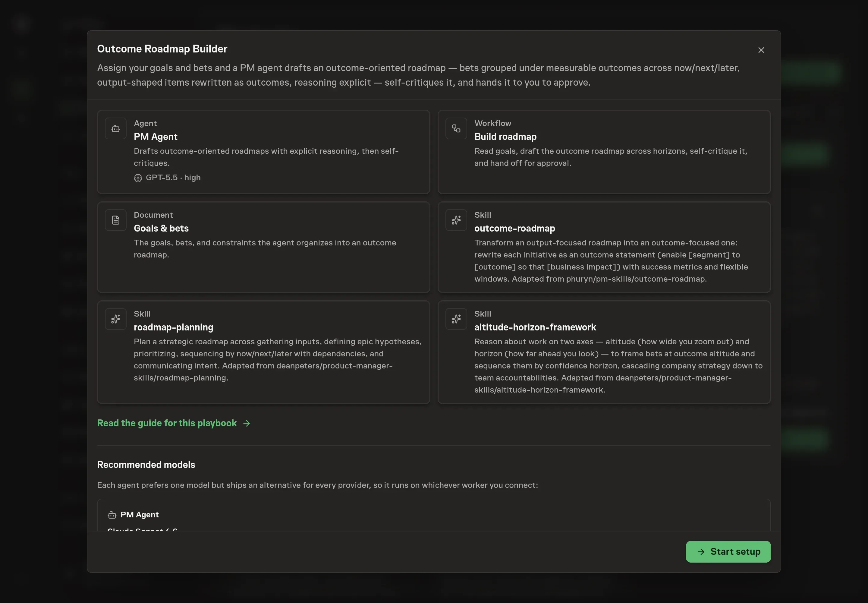The height and width of the screenshot is (603, 868).
Task: Click the robot icon on the PM Agent card
Action: pyautogui.click(x=115, y=129)
